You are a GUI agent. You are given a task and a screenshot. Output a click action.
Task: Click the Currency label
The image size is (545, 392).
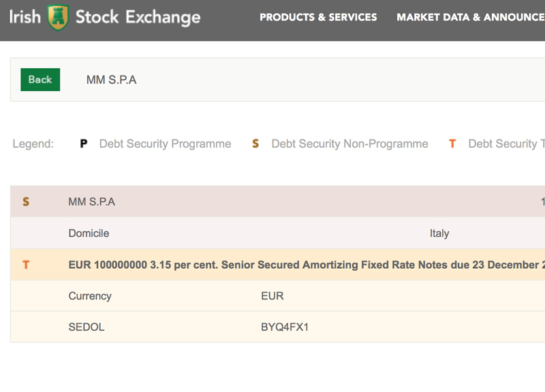[x=90, y=296]
